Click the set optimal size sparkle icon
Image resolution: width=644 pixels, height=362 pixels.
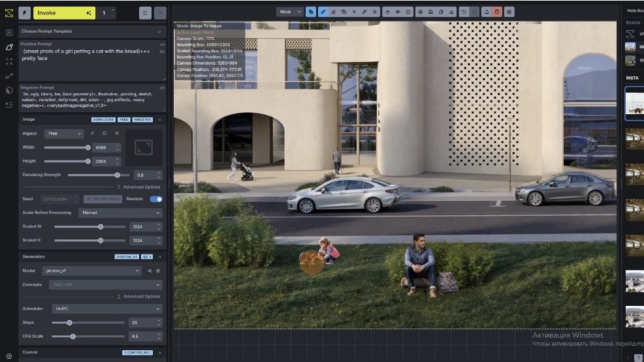117,133
